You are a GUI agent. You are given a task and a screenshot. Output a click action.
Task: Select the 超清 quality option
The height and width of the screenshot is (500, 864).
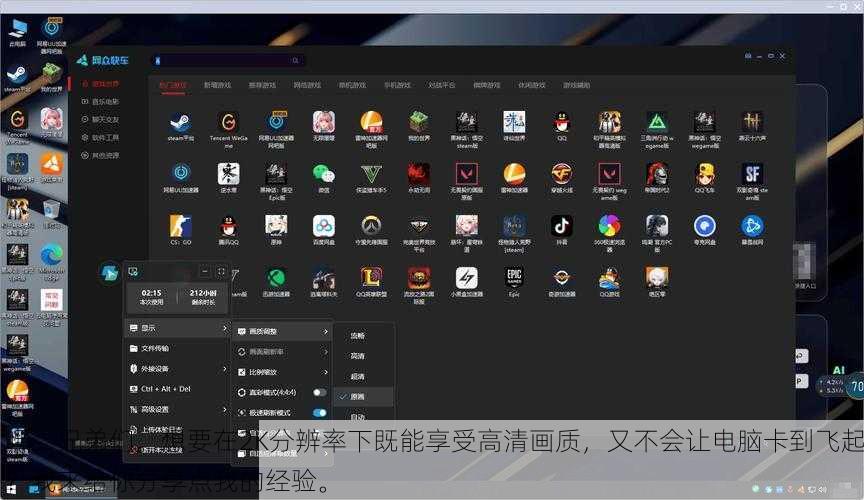click(358, 377)
